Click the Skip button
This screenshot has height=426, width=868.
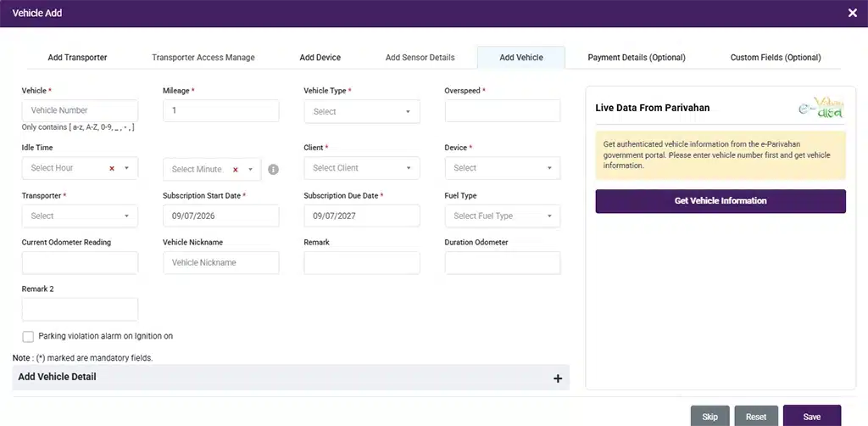[x=709, y=418]
